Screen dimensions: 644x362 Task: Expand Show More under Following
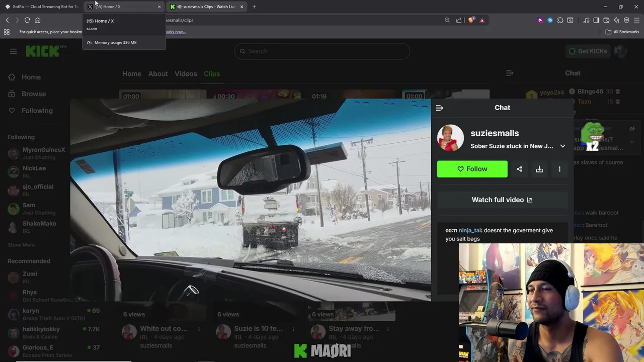point(21,245)
